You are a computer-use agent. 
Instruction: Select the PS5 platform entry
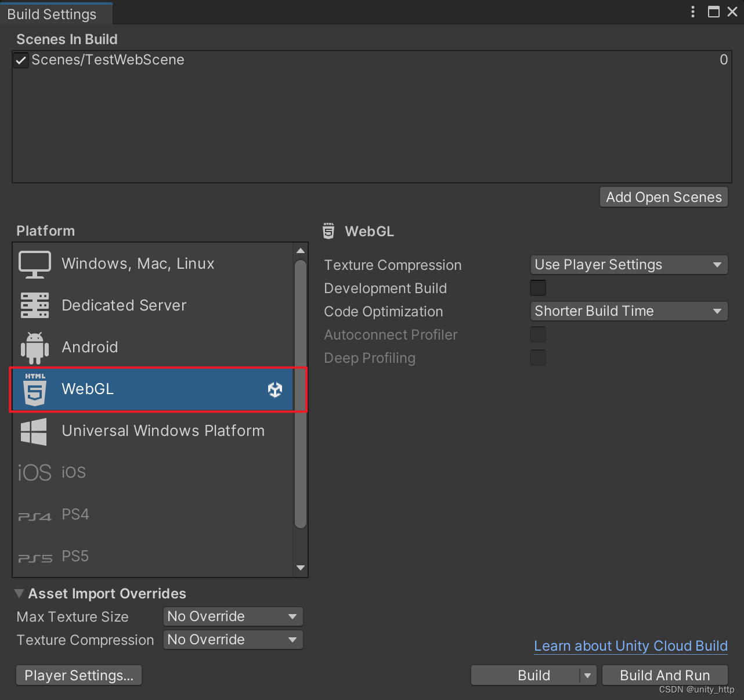coord(153,557)
